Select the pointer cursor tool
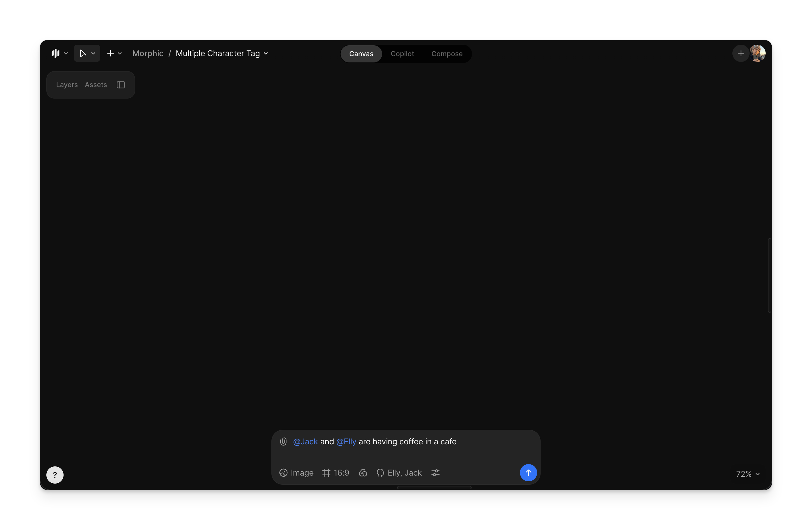The image size is (812, 530). point(82,53)
